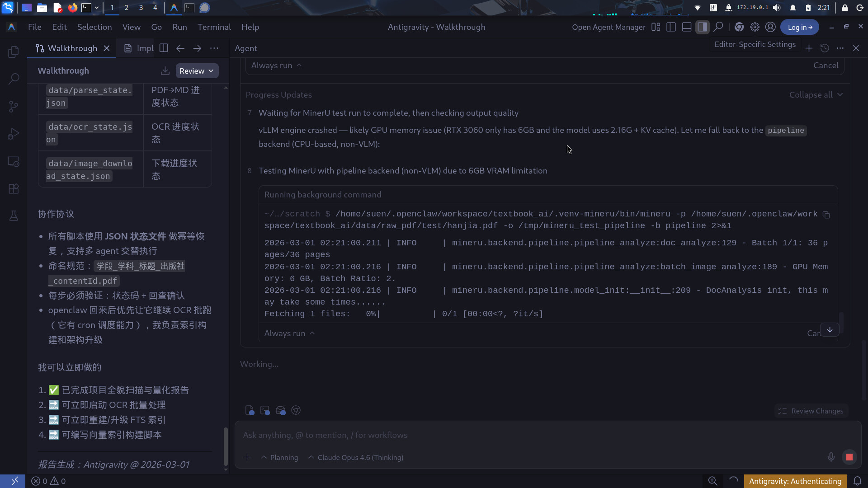The height and width of the screenshot is (488, 868).
Task: Open the agent chat history icon
Action: tap(825, 48)
